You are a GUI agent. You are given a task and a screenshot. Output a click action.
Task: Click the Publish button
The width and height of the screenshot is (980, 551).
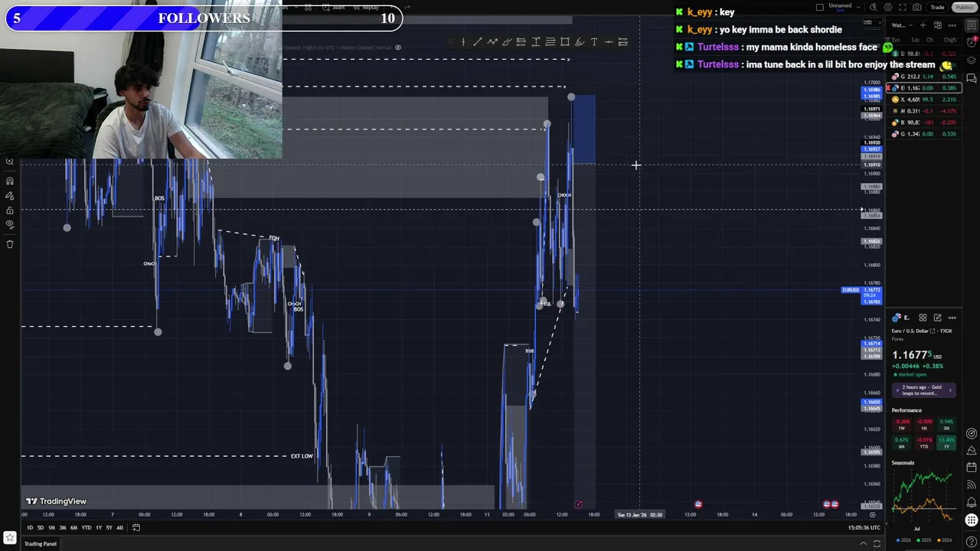pyautogui.click(x=965, y=7)
